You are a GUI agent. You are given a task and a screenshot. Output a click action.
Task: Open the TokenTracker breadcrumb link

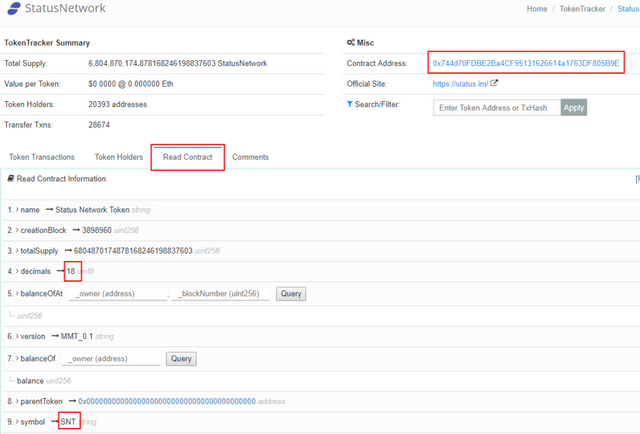pos(582,9)
